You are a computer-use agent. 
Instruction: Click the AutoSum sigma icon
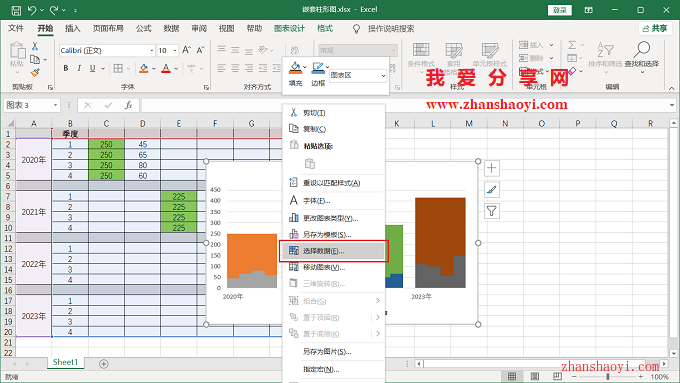pyautogui.click(x=572, y=45)
